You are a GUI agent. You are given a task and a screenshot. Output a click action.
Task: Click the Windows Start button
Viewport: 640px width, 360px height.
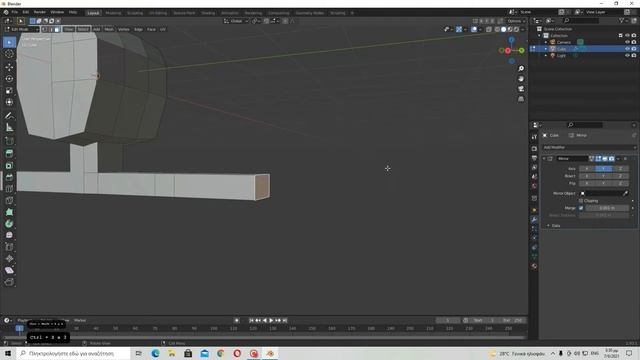(8, 353)
